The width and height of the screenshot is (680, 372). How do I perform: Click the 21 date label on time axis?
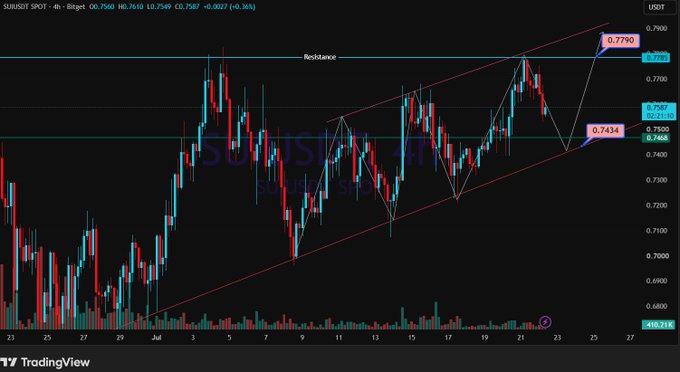click(x=521, y=337)
